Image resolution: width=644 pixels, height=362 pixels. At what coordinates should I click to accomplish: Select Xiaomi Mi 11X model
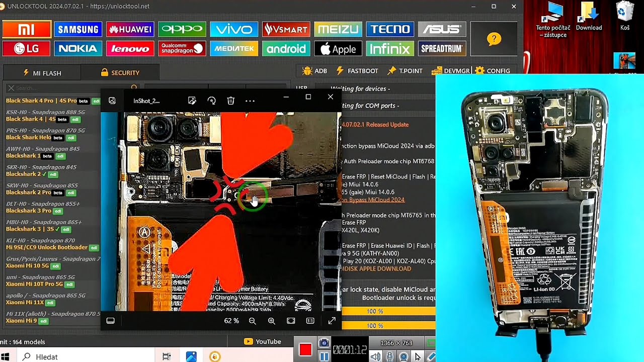point(25,302)
